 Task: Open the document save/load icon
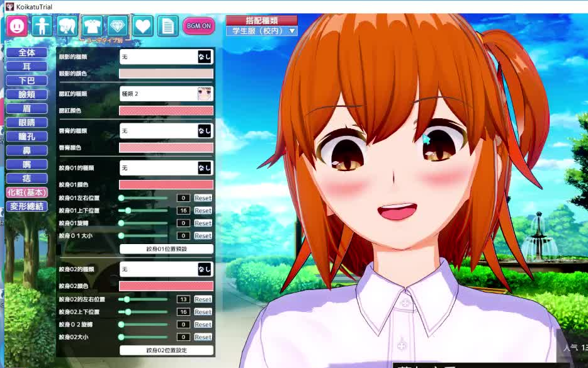pos(167,26)
